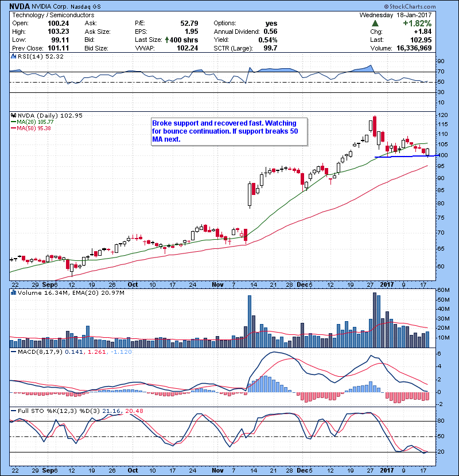This screenshot has height=476, width=459.
Task: Click the MACD histogram value -1.120
Action: 121,352
